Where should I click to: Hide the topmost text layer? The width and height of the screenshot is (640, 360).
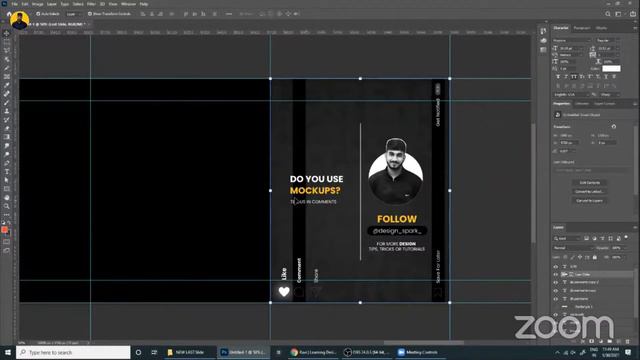click(556, 267)
